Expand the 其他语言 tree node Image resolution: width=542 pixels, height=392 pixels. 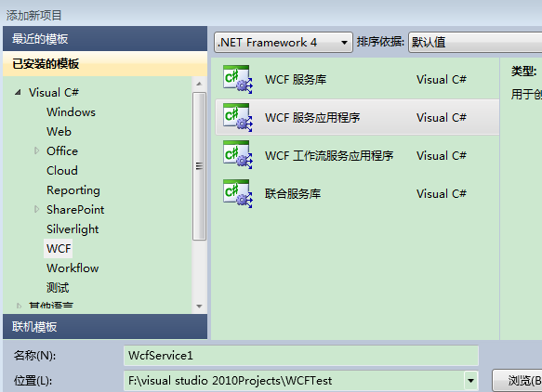pyautogui.click(x=19, y=306)
